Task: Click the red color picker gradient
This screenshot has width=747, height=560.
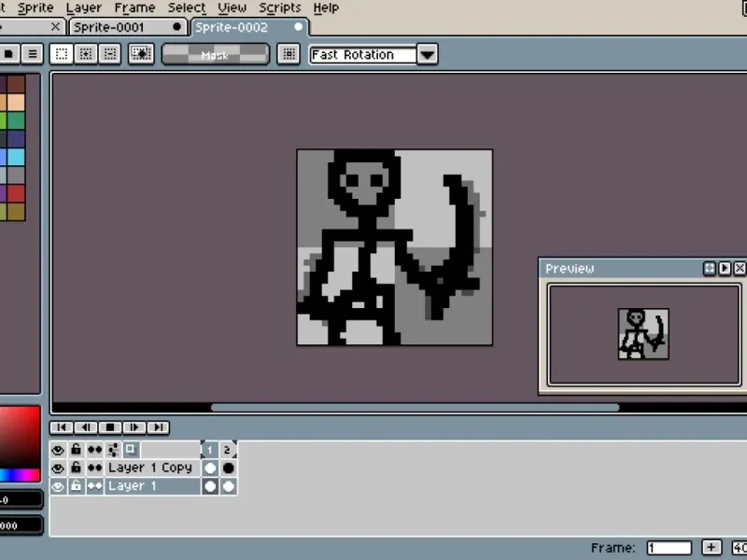Action: (20, 437)
